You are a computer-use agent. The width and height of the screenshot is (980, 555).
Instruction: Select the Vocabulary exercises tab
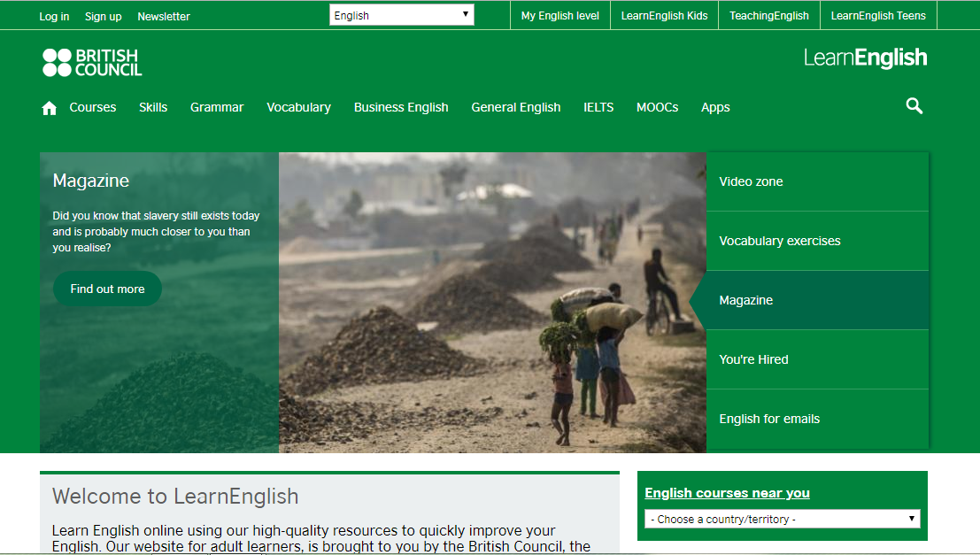817,242
